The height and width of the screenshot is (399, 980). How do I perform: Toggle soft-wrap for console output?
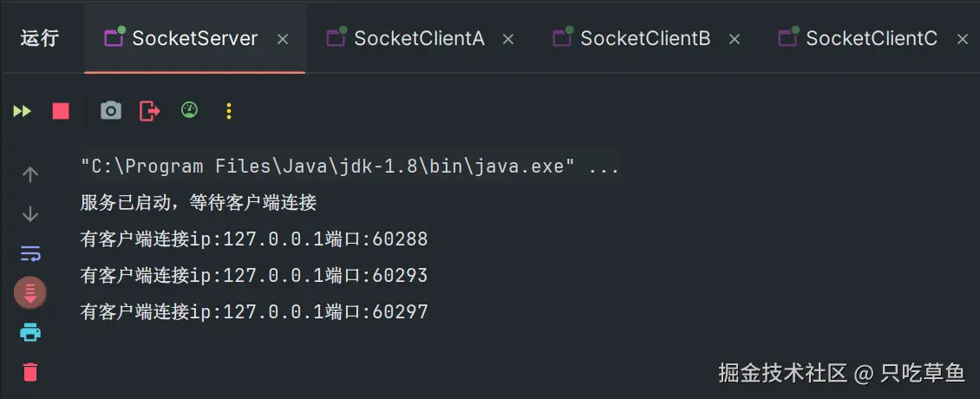(30, 253)
